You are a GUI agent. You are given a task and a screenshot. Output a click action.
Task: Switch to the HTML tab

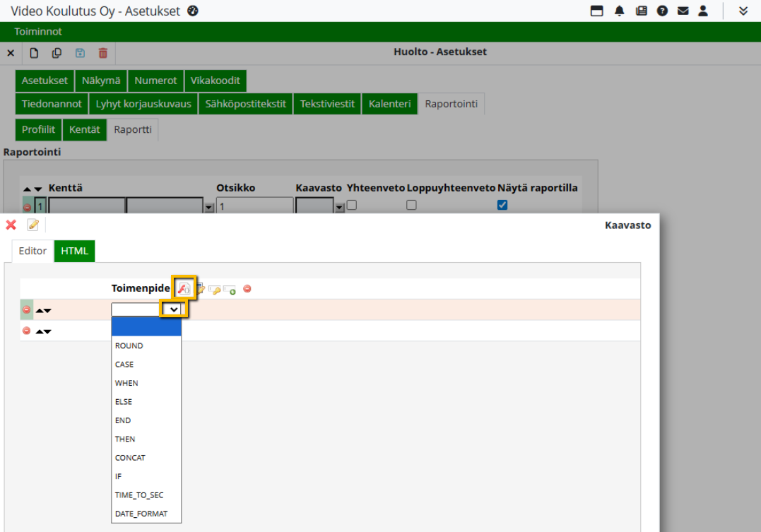[x=74, y=251]
